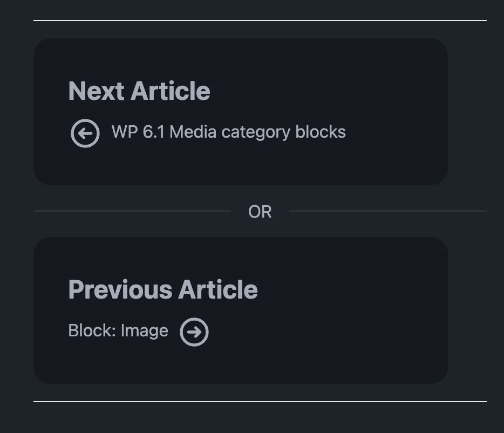
Task: Click the bottom horizontal divider line
Action: (x=261, y=403)
